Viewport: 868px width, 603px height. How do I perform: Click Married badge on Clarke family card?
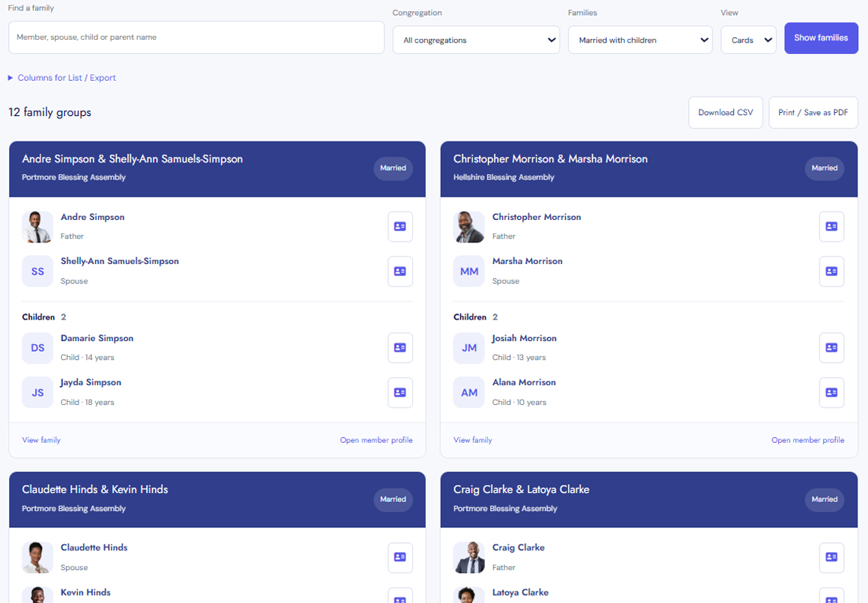tap(825, 500)
